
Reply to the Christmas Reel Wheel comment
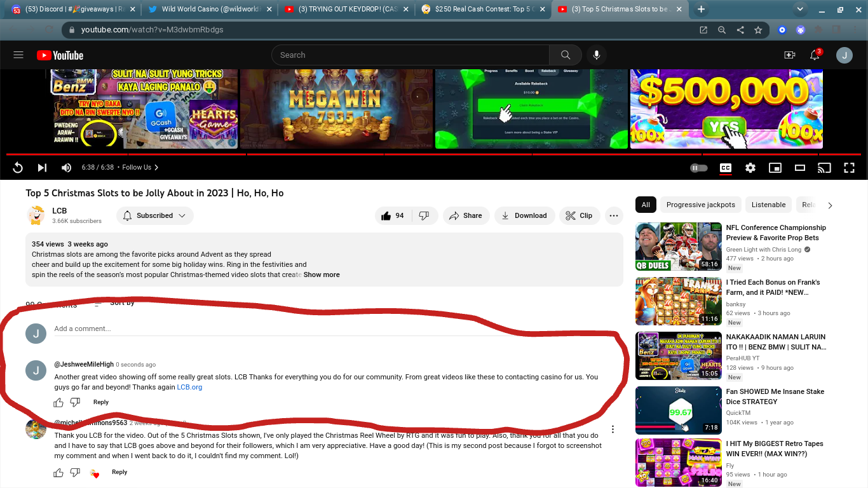pyautogui.click(x=119, y=472)
